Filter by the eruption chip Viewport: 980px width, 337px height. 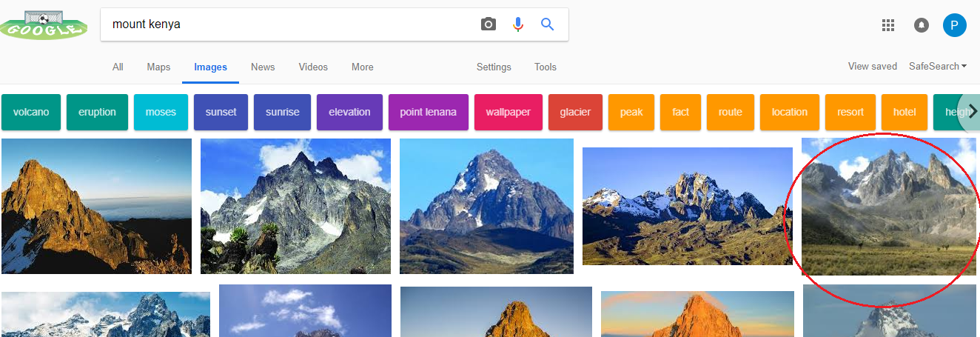pyautogui.click(x=97, y=112)
